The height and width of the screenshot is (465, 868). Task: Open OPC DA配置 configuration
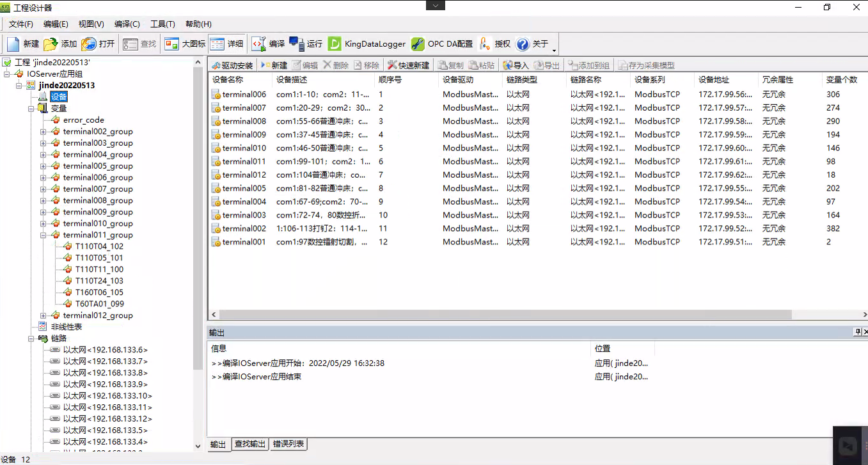coord(442,44)
